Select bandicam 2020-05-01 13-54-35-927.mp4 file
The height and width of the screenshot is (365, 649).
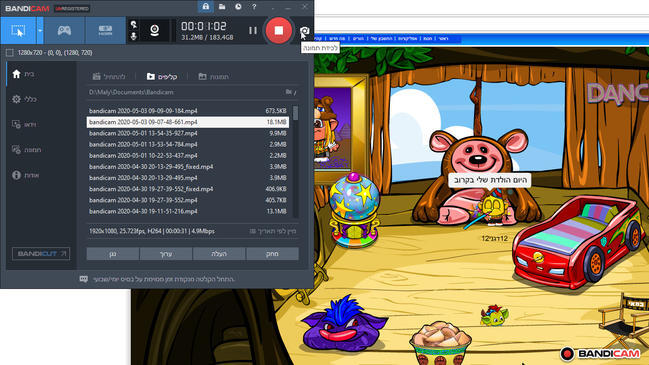[x=187, y=133]
